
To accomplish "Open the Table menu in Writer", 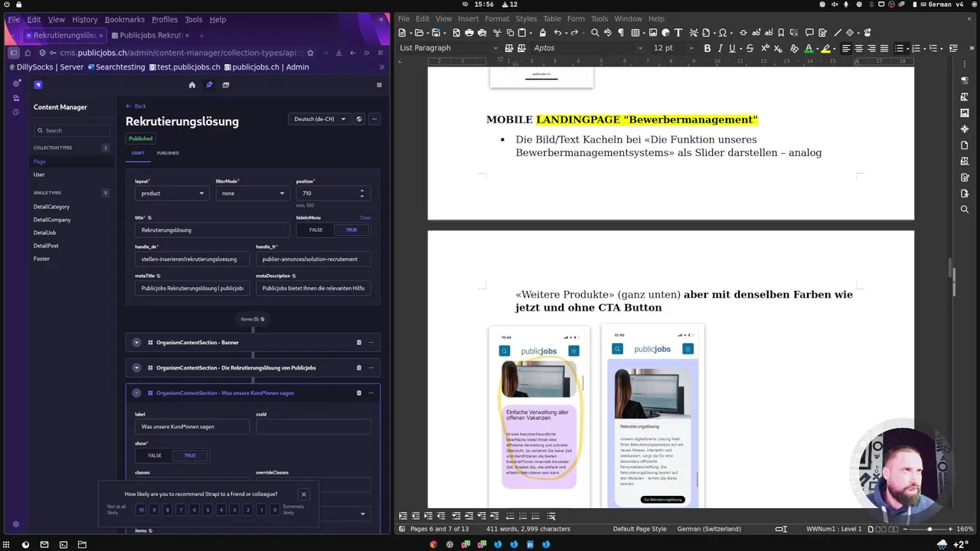I will 552,18.
